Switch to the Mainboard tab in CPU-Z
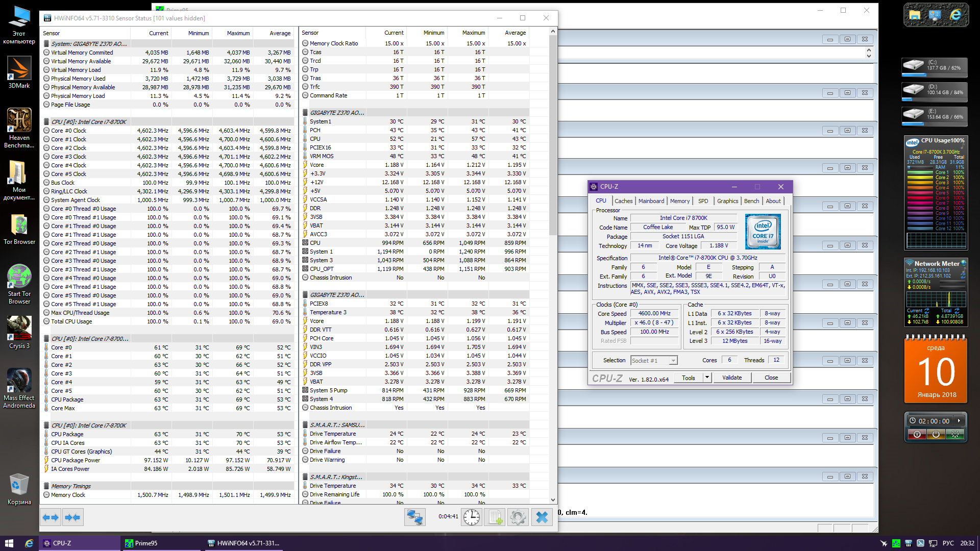 pyautogui.click(x=651, y=201)
